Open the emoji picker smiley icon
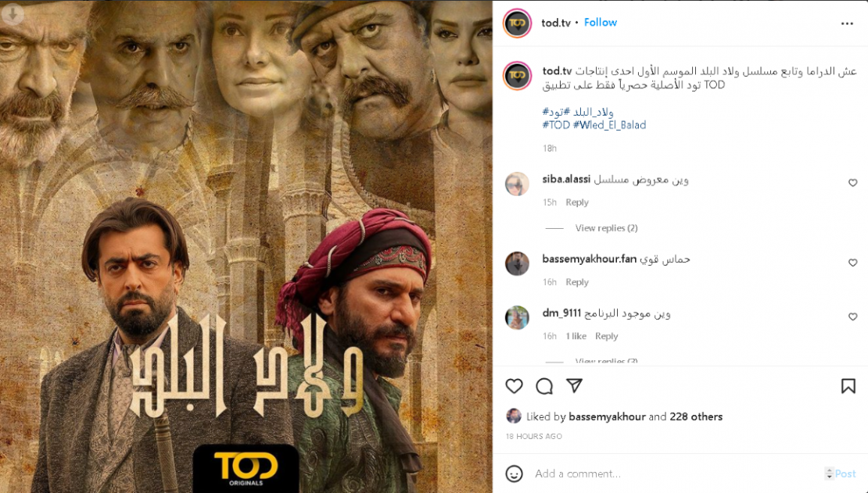This screenshot has height=493, width=868. pos(514,473)
